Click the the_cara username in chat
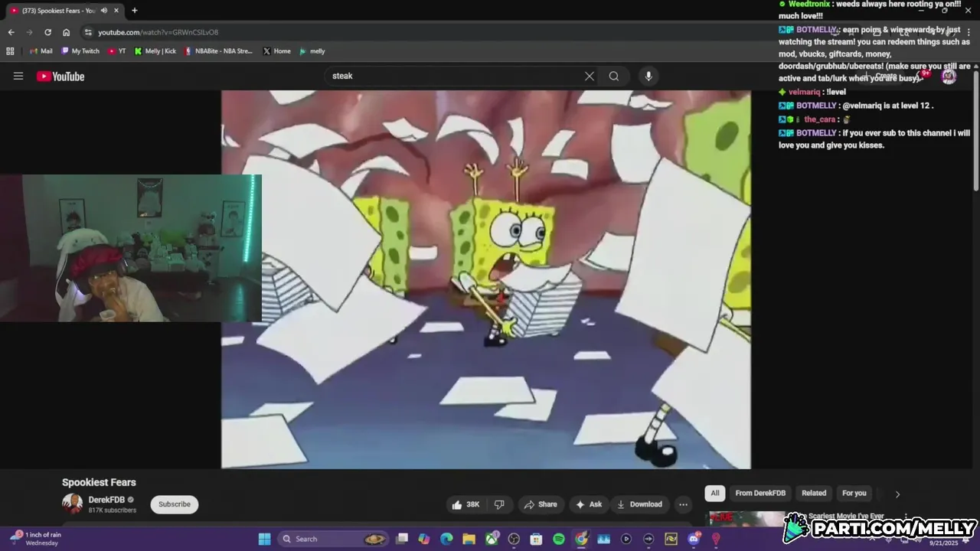This screenshot has height=551, width=980. tap(820, 119)
